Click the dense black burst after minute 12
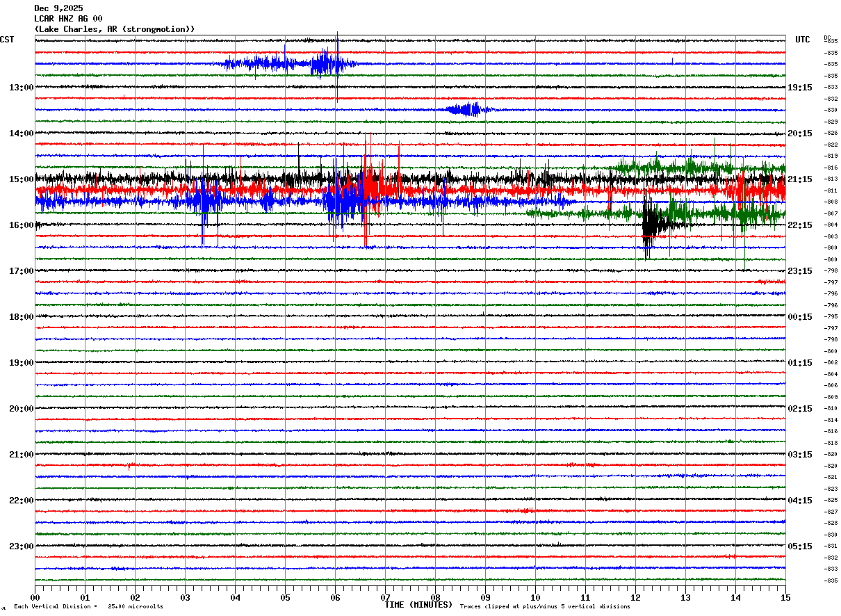 (653, 224)
